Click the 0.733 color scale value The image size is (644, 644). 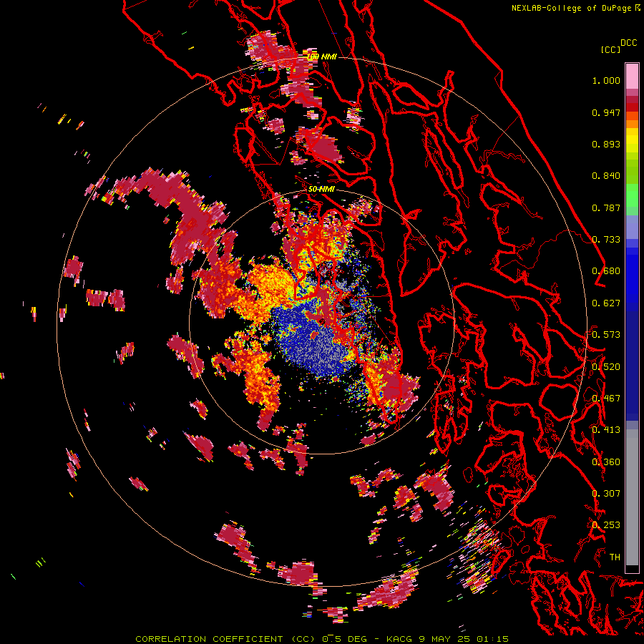click(x=606, y=240)
